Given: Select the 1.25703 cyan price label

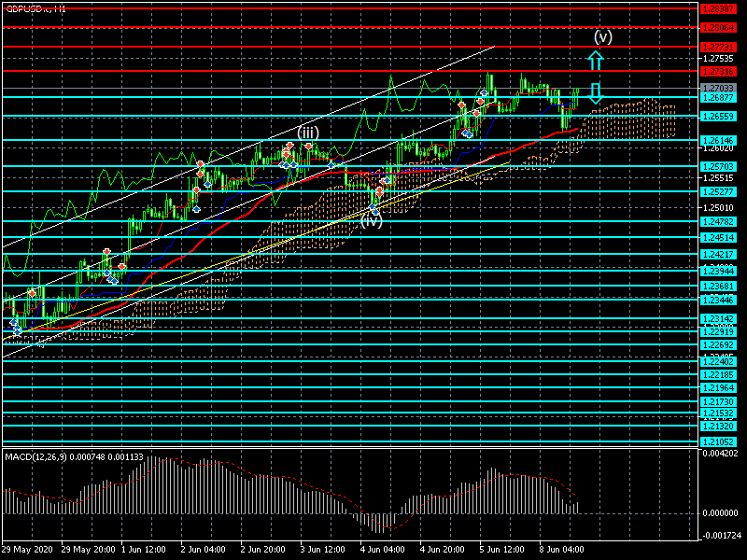Looking at the screenshot, I should pyautogui.click(x=718, y=167).
